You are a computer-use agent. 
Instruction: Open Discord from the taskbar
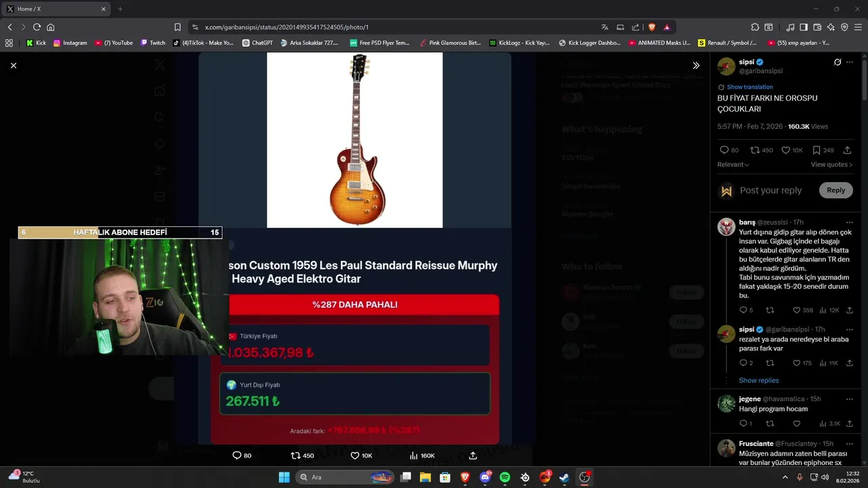(485, 477)
